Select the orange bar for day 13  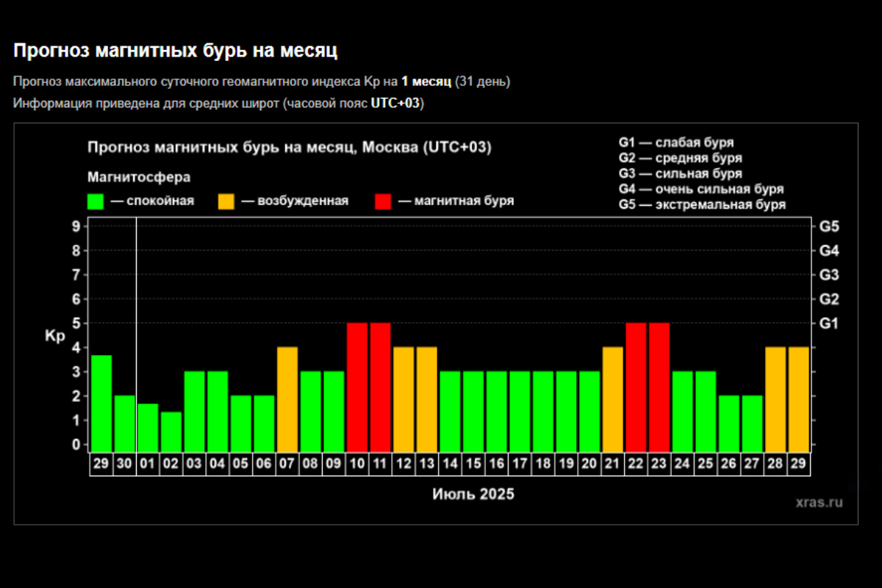(427, 399)
